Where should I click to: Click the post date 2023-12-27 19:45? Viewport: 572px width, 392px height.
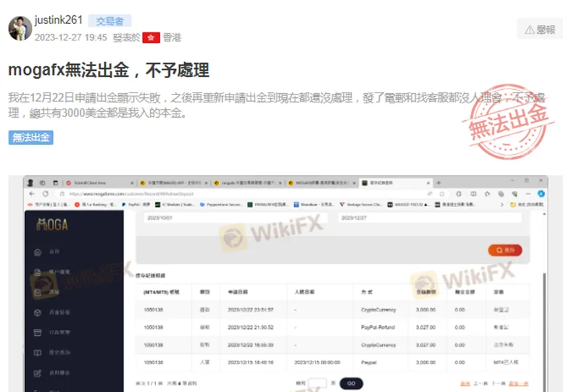tap(71, 38)
